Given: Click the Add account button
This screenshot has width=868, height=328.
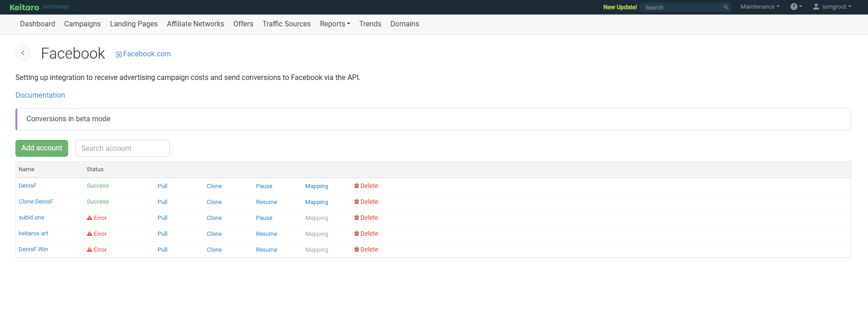Looking at the screenshot, I should pyautogui.click(x=42, y=148).
